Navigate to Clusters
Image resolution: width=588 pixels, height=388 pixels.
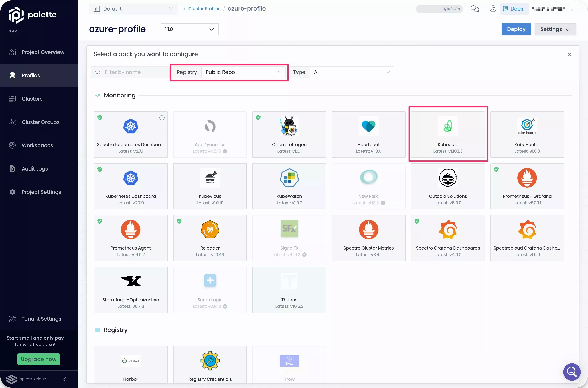(39, 99)
